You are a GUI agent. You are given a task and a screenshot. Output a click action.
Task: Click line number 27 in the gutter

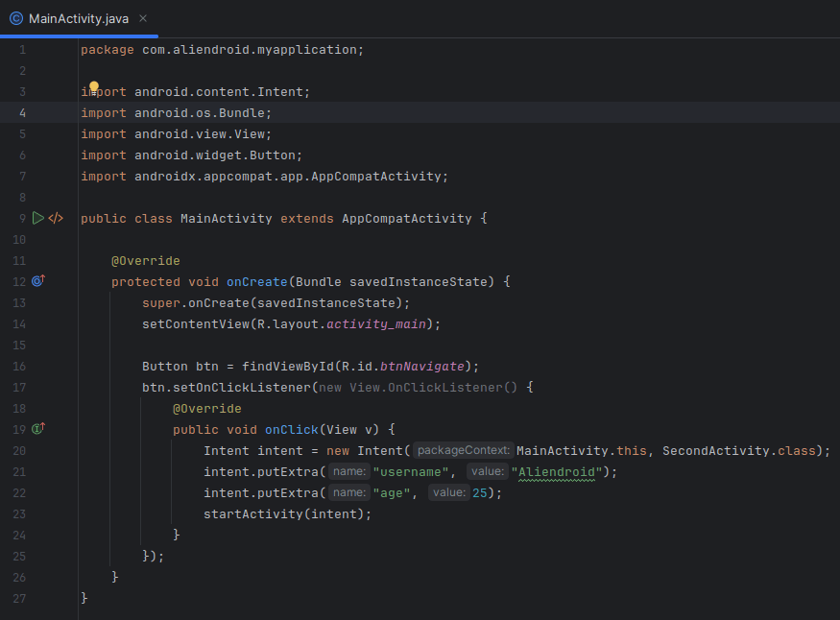click(x=19, y=599)
